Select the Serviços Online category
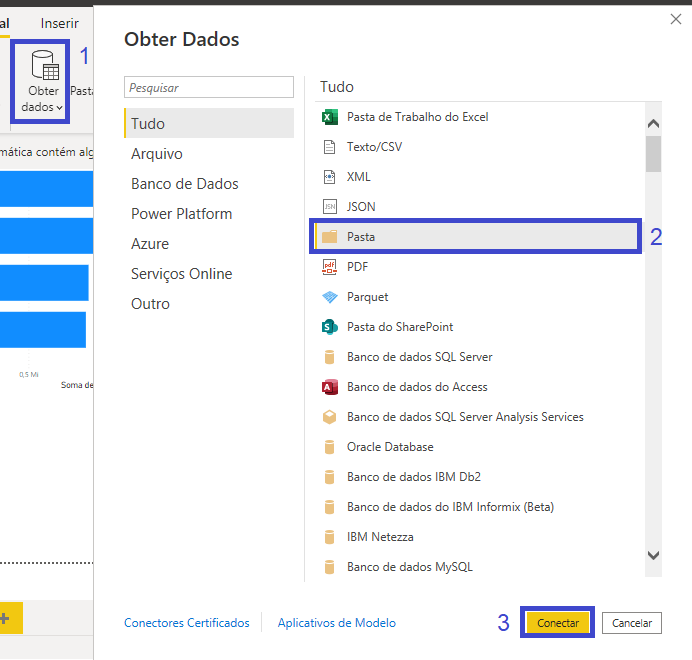 (x=181, y=274)
